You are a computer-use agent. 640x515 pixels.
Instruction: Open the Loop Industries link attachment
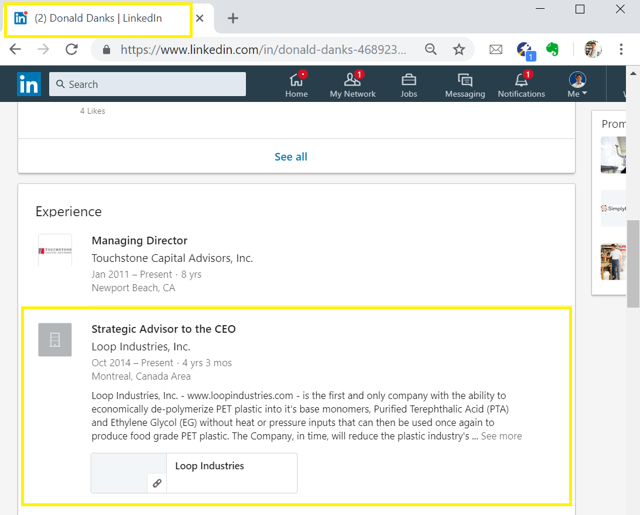194,473
